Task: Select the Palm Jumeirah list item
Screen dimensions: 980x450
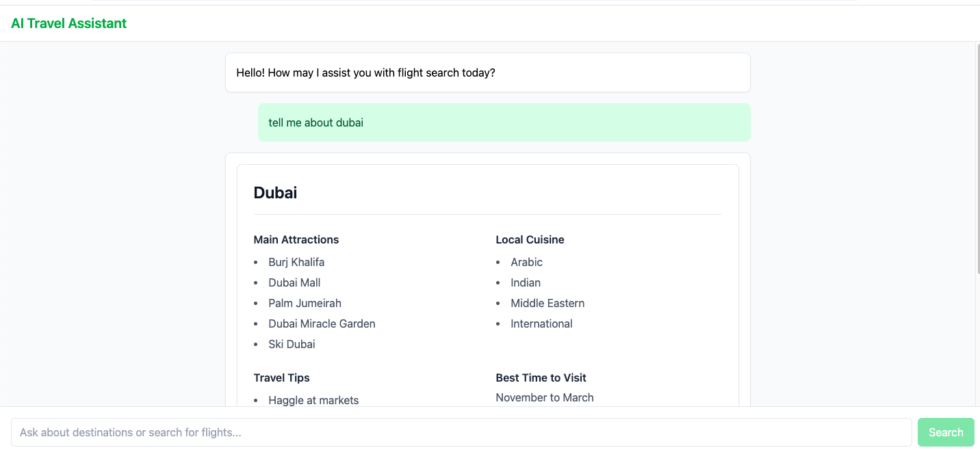Action: [305, 303]
